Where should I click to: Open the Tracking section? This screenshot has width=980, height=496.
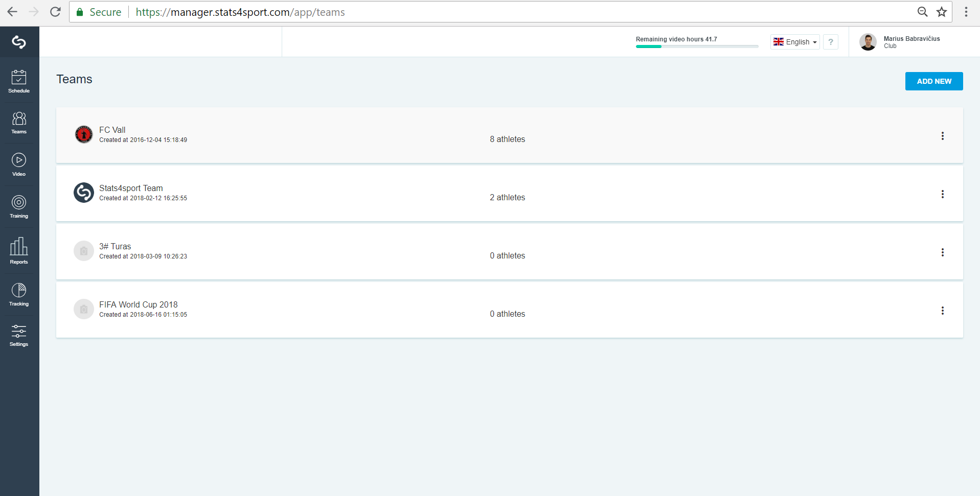(x=19, y=295)
